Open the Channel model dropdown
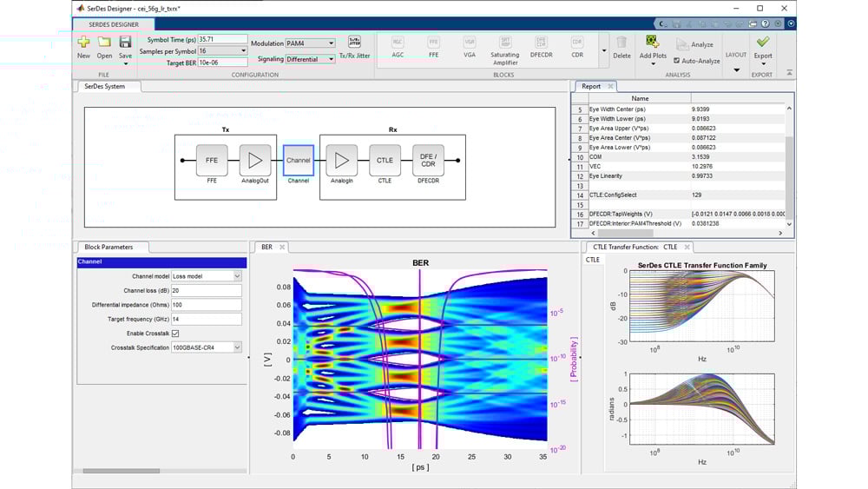 pyautogui.click(x=237, y=276)
